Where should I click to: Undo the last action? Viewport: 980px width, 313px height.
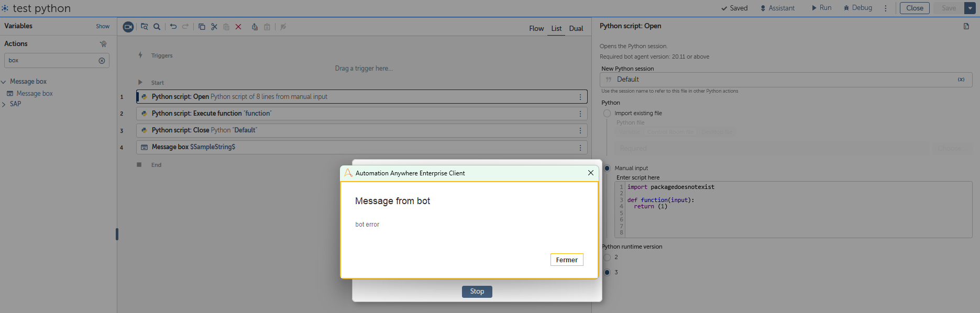click(x=173, y=27)
